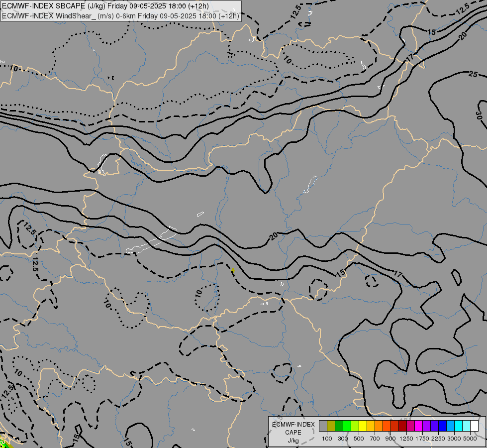This screenshot has height=448, width=487.
Task: Click the olive swatch in the CAPE legend
Action: pyautogui.click(x=331, y=426)
